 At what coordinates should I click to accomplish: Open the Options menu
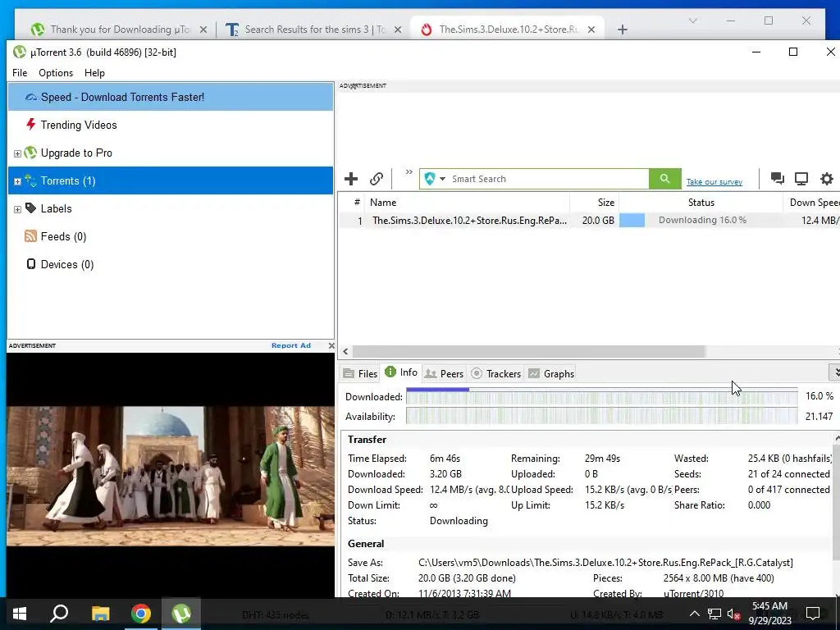(56, 73)
